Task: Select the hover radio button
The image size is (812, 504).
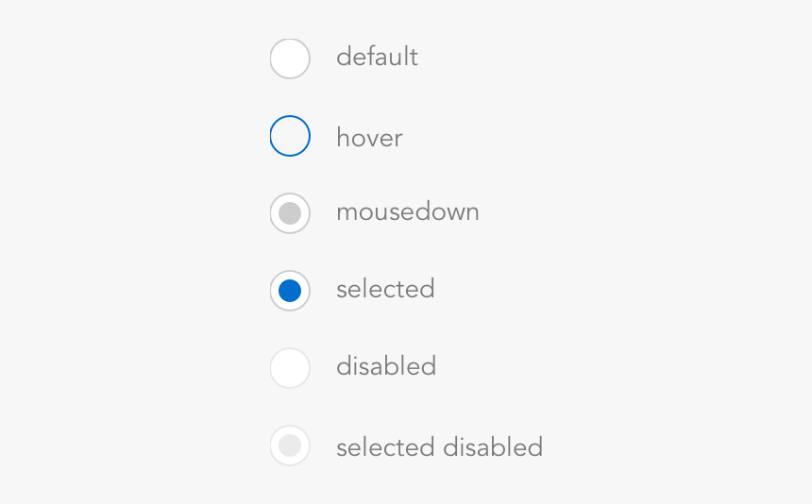Action: click(x=290, y=136)
